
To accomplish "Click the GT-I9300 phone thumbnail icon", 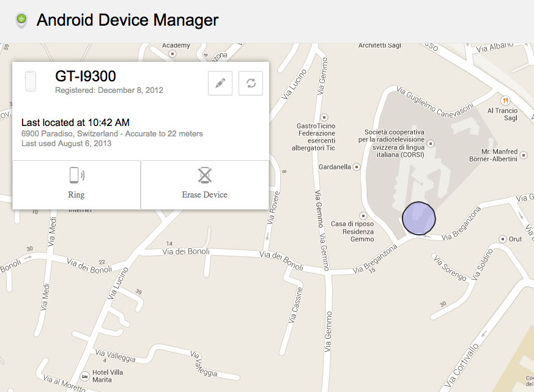I will point(31,81).
